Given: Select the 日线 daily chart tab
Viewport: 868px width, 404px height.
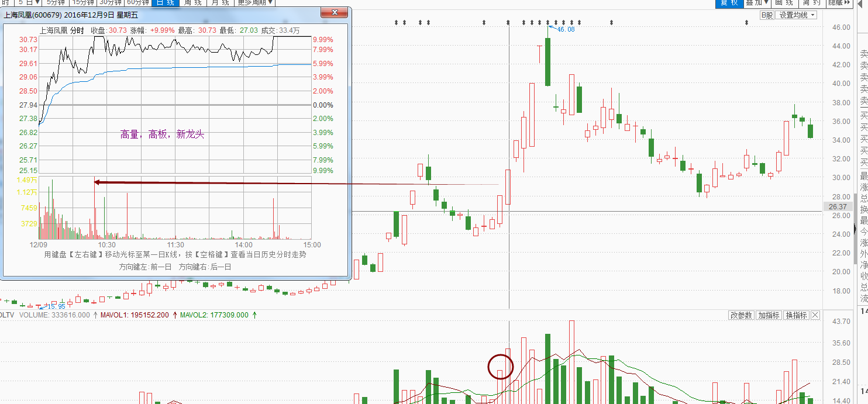Looking at the screenshot, I should pyautogui.click(x=165, y=2).
